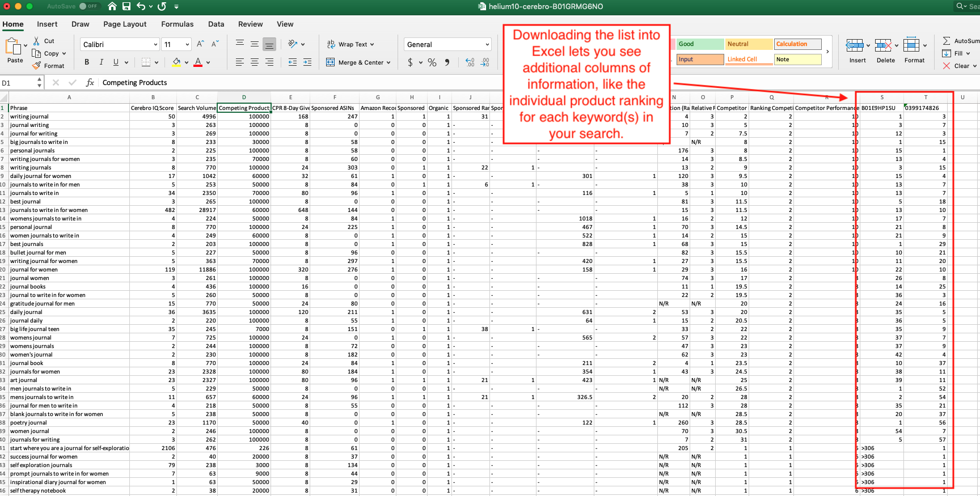Apply the Good cell style
980x496 pixels.
pos(700,44)
